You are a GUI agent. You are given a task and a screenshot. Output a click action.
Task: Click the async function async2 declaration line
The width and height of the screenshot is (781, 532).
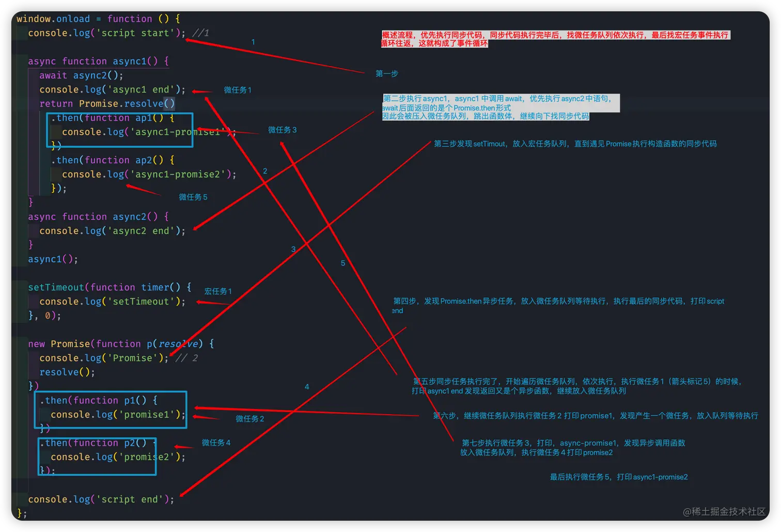pyautogui.click(x=98, y=216)
